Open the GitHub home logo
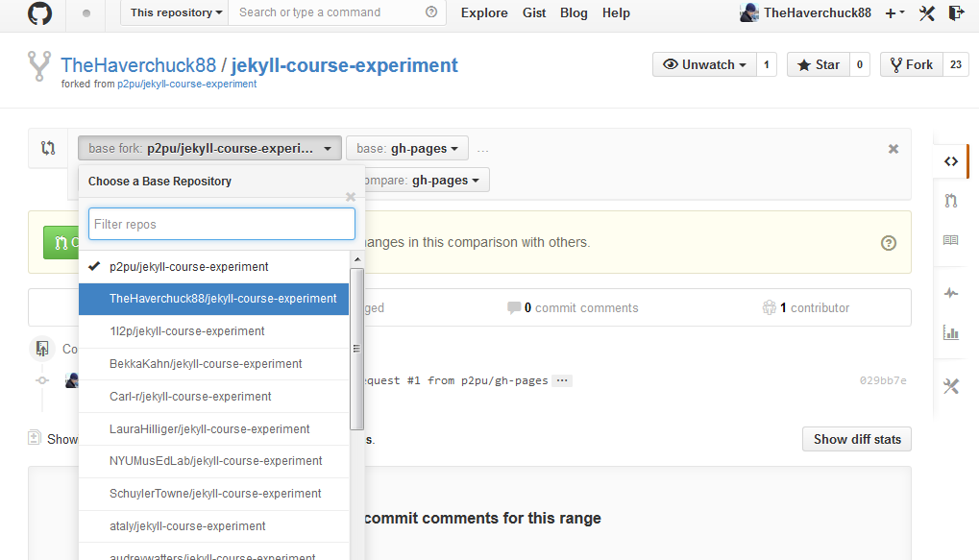This screenshot has height=560, width=979. pos(40,12)
